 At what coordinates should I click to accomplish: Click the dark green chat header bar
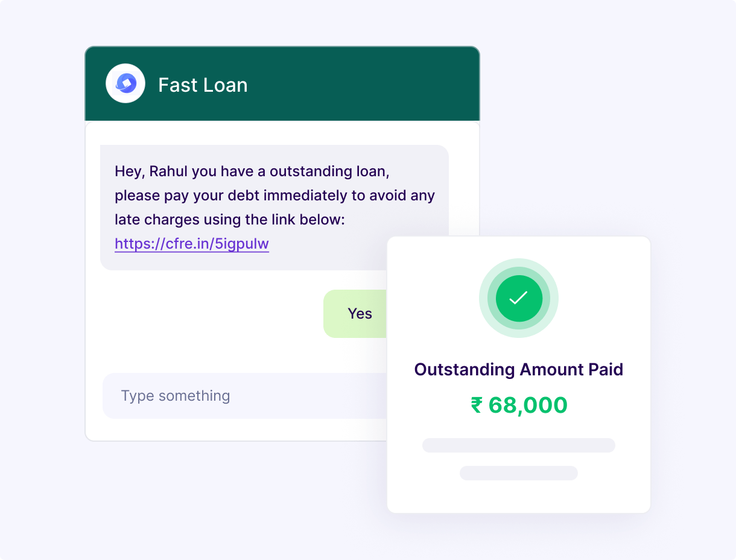click(x=282, y=84)
